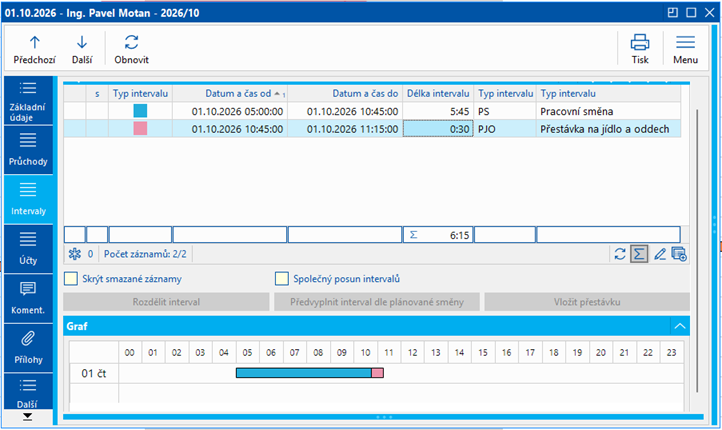The width and height of the screenshot is (722, 430).
Task: Open the Přílohy attachments tab
Action: point(28,348)
